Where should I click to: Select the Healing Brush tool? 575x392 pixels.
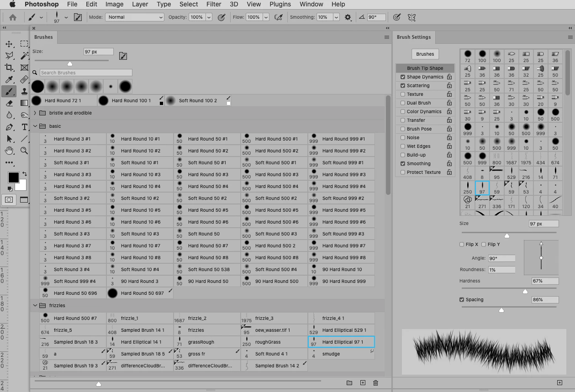(24, 79)
